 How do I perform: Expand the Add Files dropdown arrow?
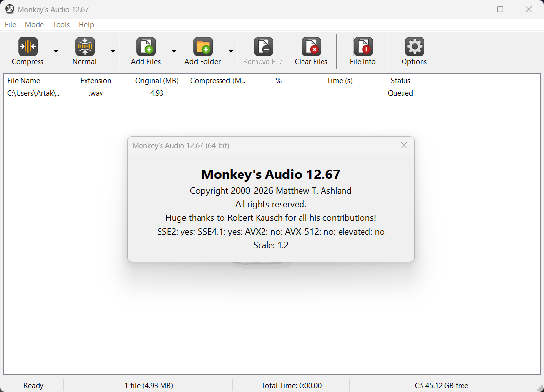pyautogui.click(x=174, y=51)
